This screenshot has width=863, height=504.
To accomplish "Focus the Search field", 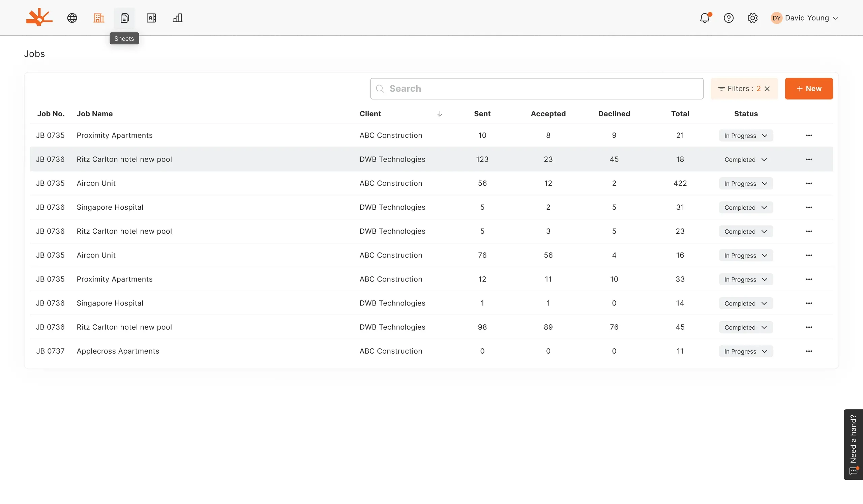I will [537, 89].
